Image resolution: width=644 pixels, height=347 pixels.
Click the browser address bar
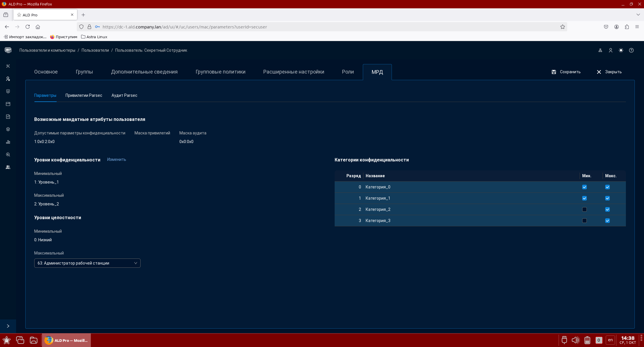pyautogui.click(x=316, y=27)
